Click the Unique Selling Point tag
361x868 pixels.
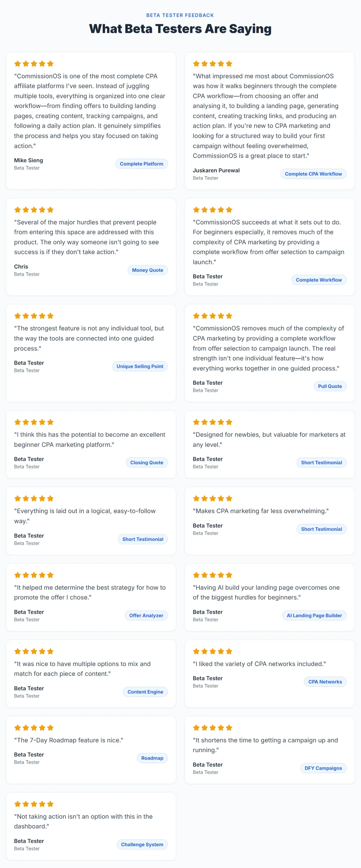click(x=140, y=366)
